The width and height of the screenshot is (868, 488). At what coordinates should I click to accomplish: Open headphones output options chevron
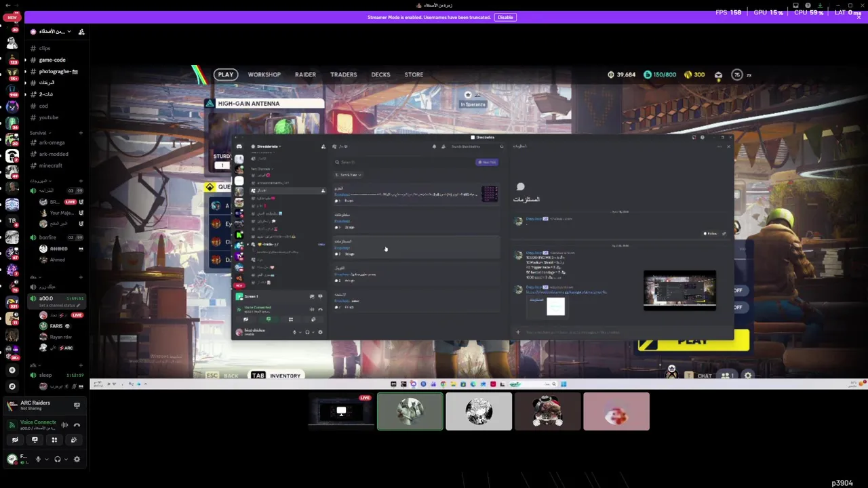pos(66,459)
